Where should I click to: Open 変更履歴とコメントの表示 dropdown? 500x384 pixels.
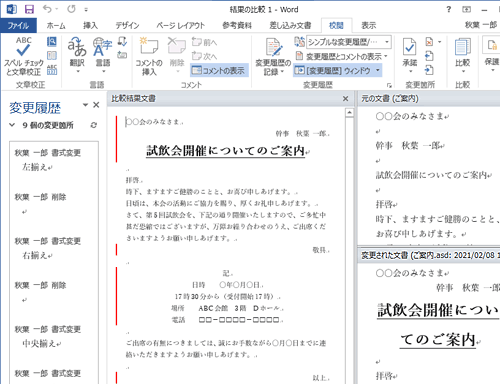pos(342,56)
